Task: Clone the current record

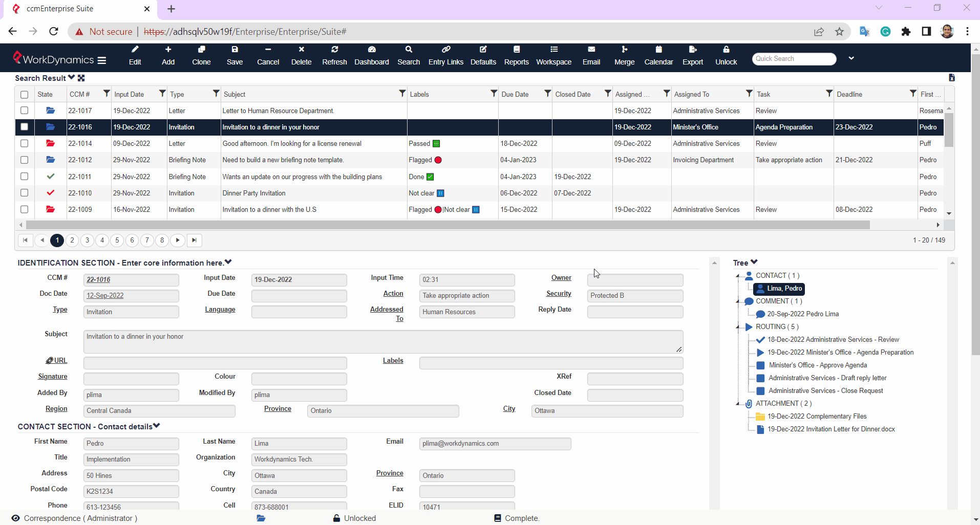Action: point(201,55)
